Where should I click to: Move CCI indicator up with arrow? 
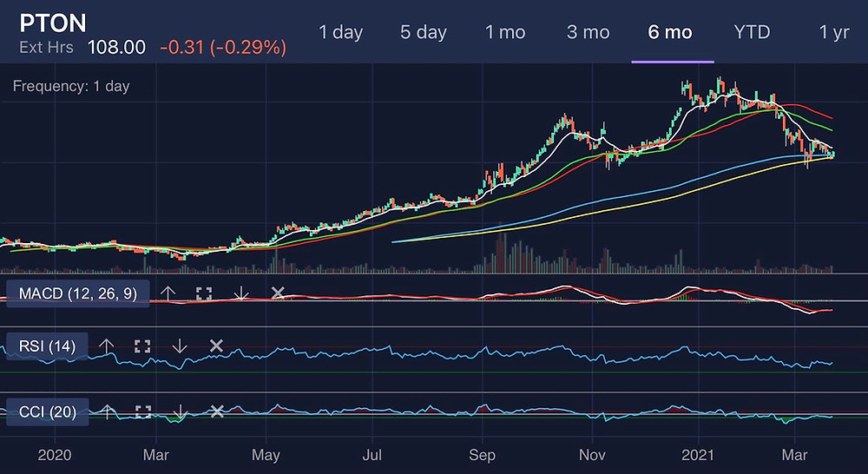pyautogui.click(x=108, y=411)
